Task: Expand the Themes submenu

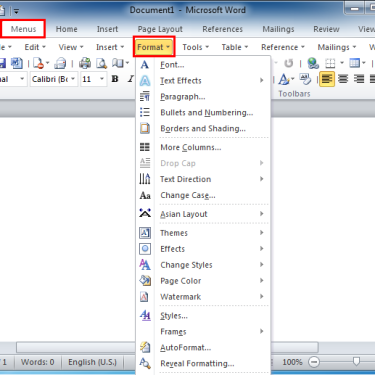Action: [x=262, y=233]
